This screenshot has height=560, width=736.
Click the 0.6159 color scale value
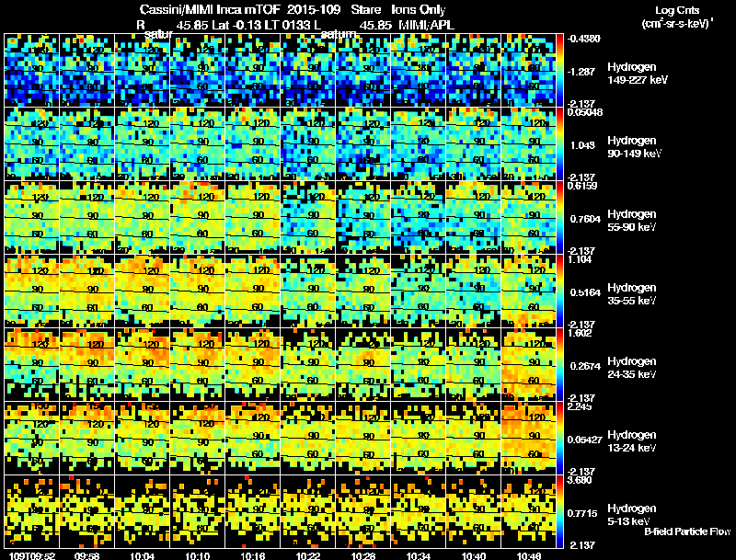pos(582,186)
